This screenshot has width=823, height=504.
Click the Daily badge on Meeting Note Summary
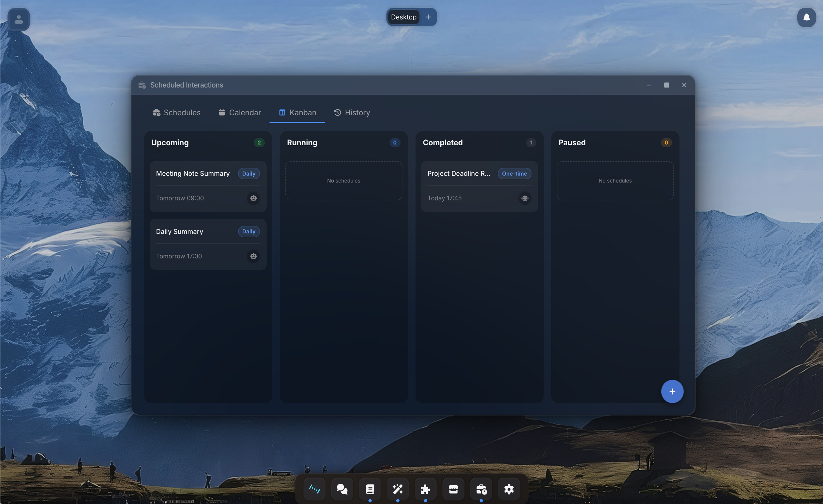(x=248, y=174)
